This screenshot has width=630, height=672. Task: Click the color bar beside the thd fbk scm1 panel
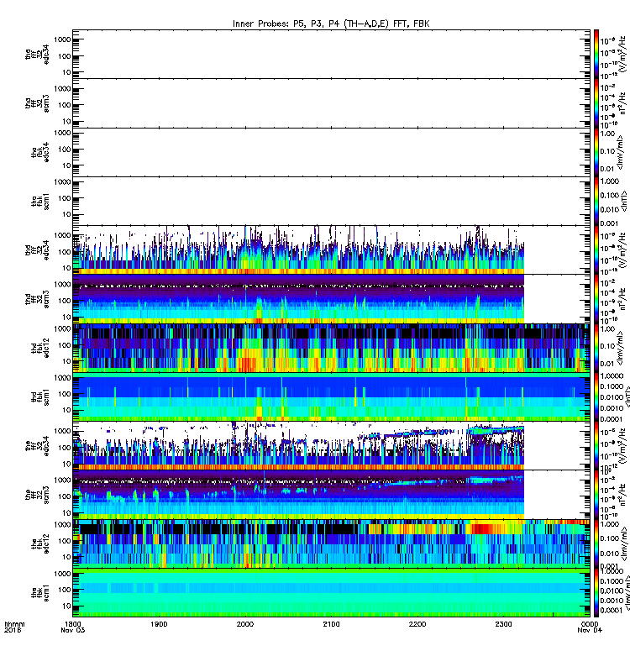[x=596, y=396]
